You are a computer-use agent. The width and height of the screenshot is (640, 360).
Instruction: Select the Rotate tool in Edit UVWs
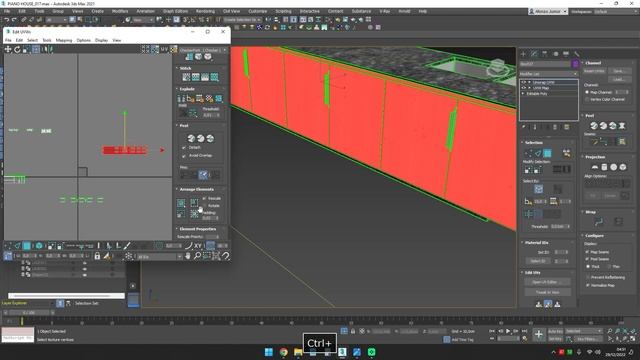pyautogui.click(x=17, y=49)
